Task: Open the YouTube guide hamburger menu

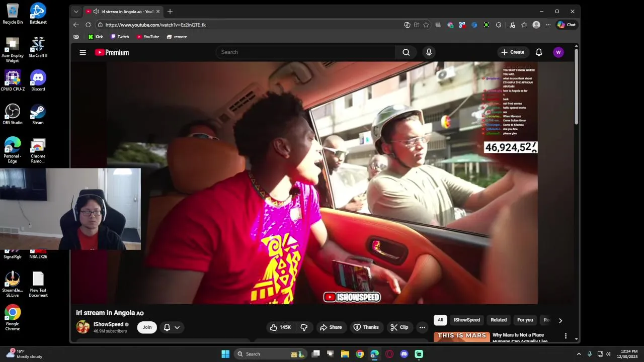Action: click(83, 52)
